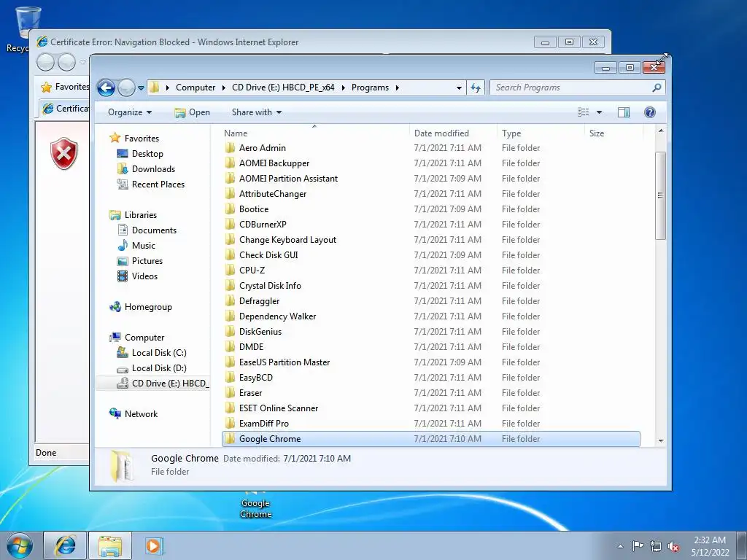747x560 pixels.
Task: Click Windows Media Player taskbar icon
Action: pyautogui.click(x=153, y=545)
